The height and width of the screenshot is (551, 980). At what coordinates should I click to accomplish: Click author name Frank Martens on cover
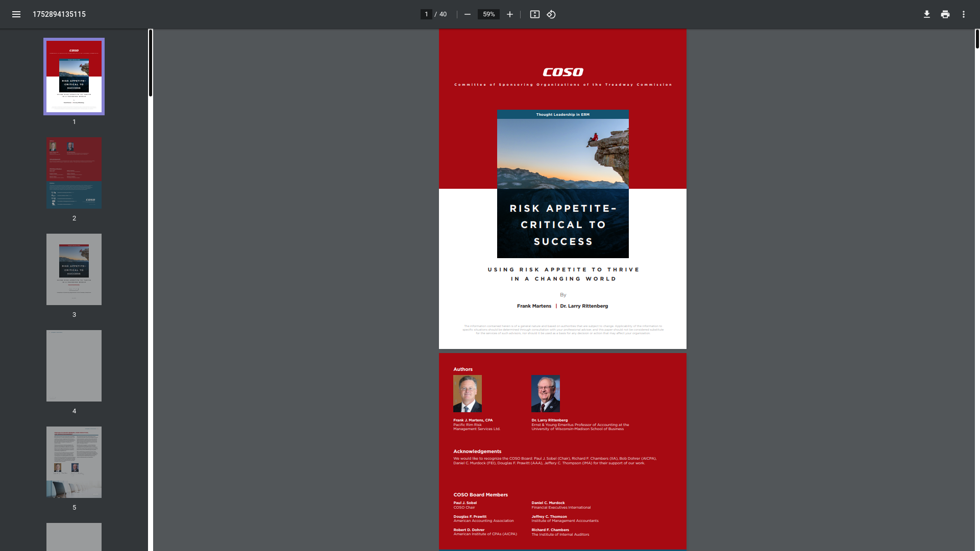pos(534,306)
